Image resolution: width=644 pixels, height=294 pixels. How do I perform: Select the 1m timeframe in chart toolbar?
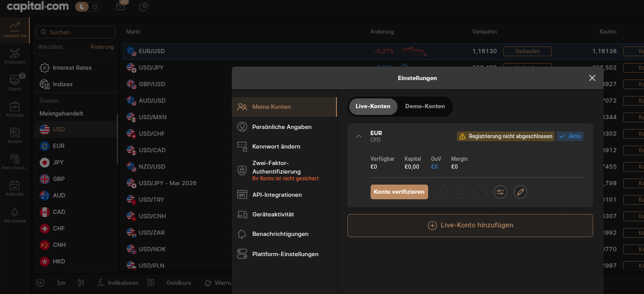pyautogui.click(x=61, y=283)
